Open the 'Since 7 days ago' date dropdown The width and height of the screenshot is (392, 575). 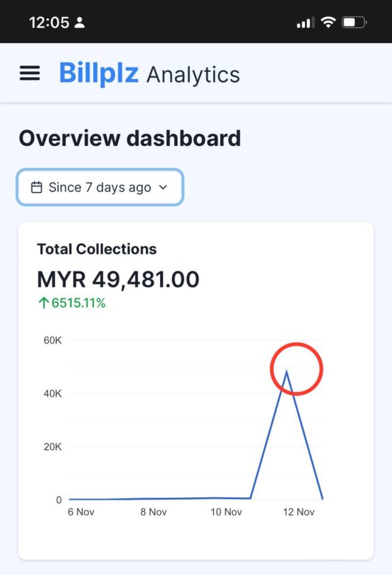click(x=100, y=187)
